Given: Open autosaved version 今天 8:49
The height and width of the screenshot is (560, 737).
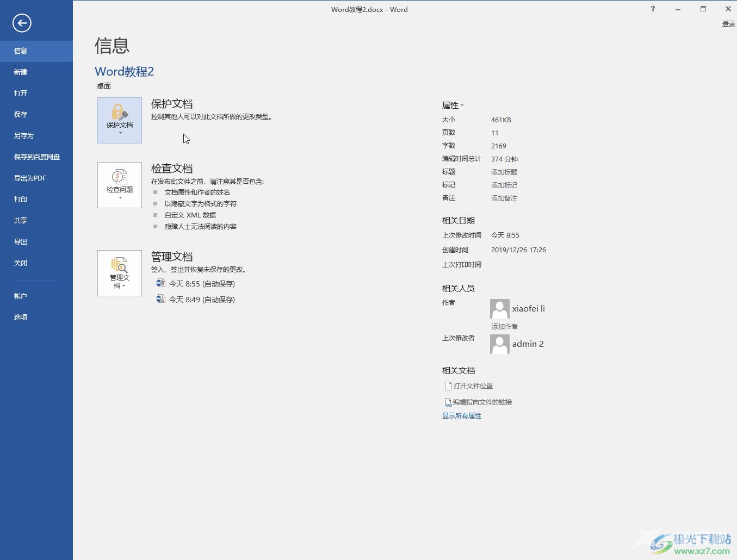Looking at the screenshot, I should point(202,300).
